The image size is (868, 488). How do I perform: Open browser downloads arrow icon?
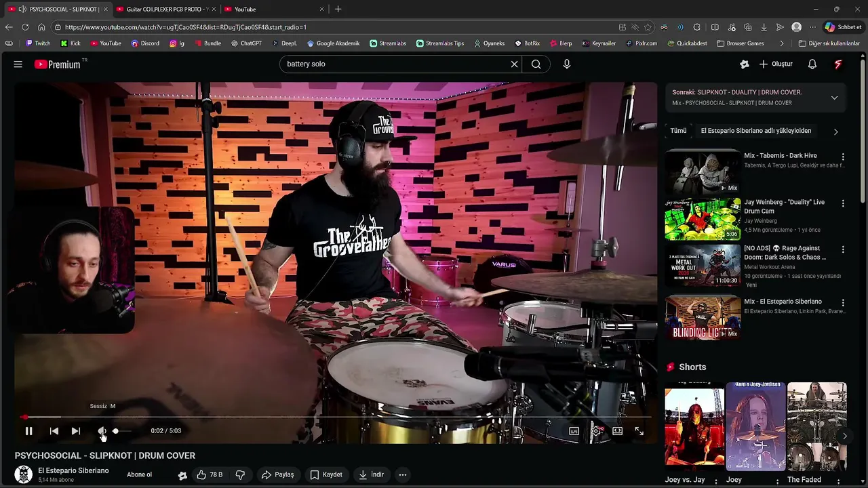[x=764, y=27]
